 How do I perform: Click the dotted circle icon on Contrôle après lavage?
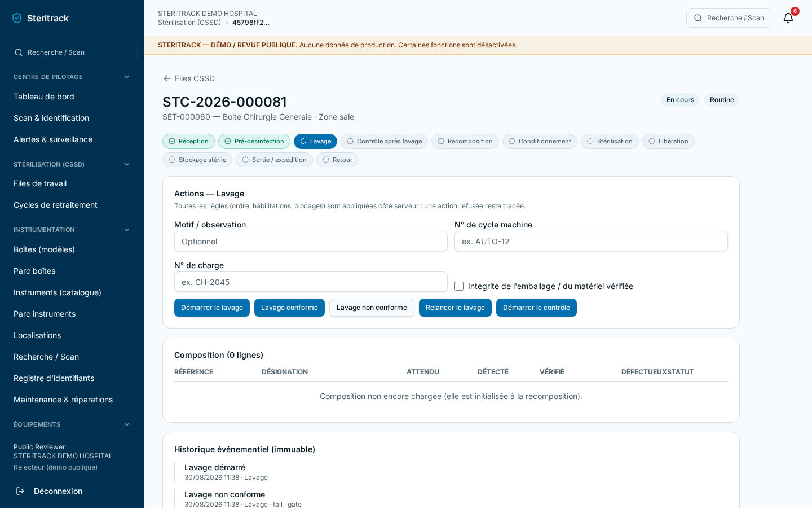click(x=350, y=141)
